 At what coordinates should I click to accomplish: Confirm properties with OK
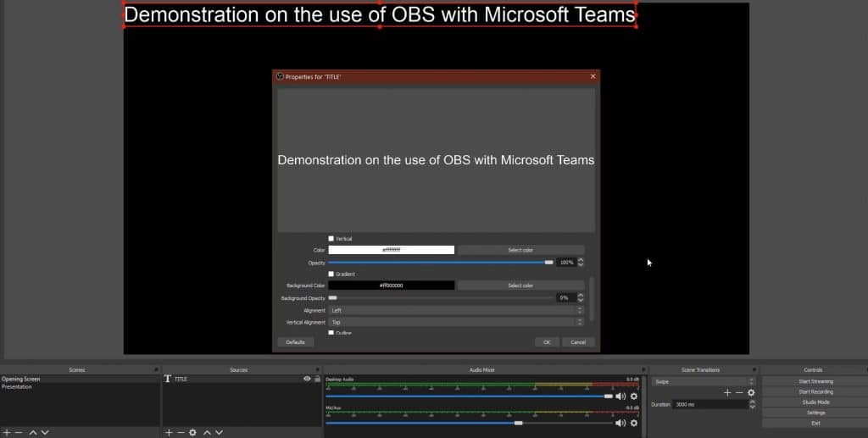tap(547, 342)
